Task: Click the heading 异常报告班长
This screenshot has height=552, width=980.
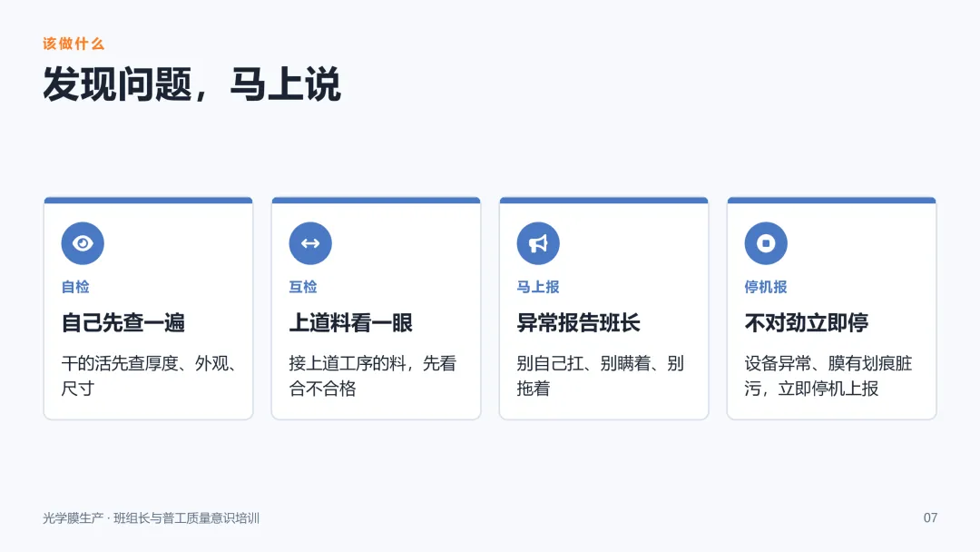Action: point(579,322)
